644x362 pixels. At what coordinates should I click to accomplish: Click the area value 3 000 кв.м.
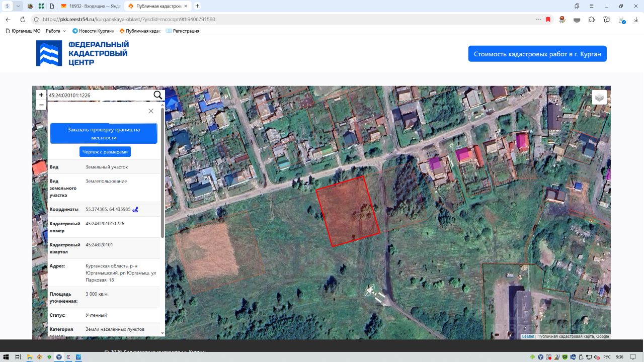(x=97, y=294)
